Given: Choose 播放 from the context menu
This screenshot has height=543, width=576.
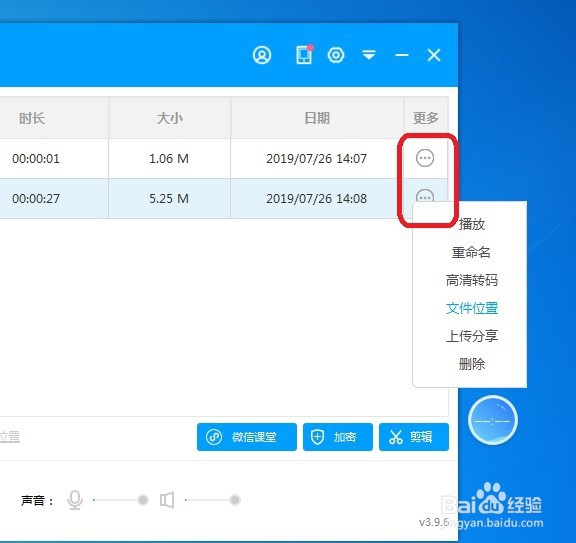Looking at the screenshot, I should pos(472,224).
